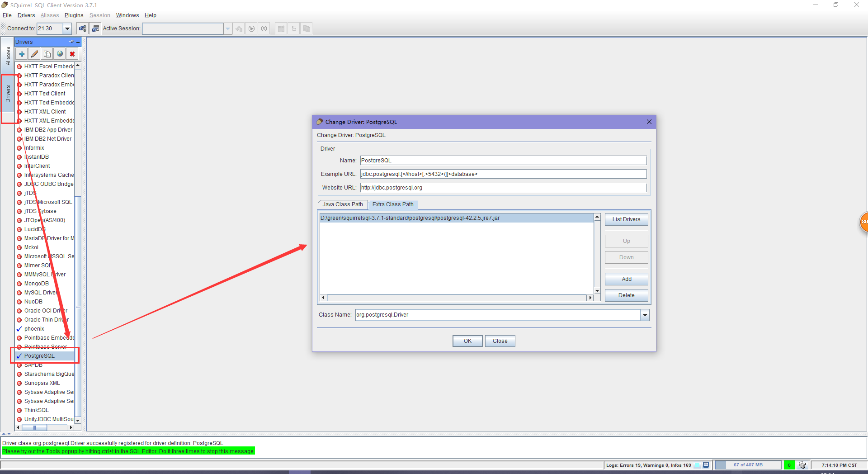The width and height of the screenshot is (868, 474).
Task: Edit the selected driver using the pencil icon
Action: tap(34, 53)
